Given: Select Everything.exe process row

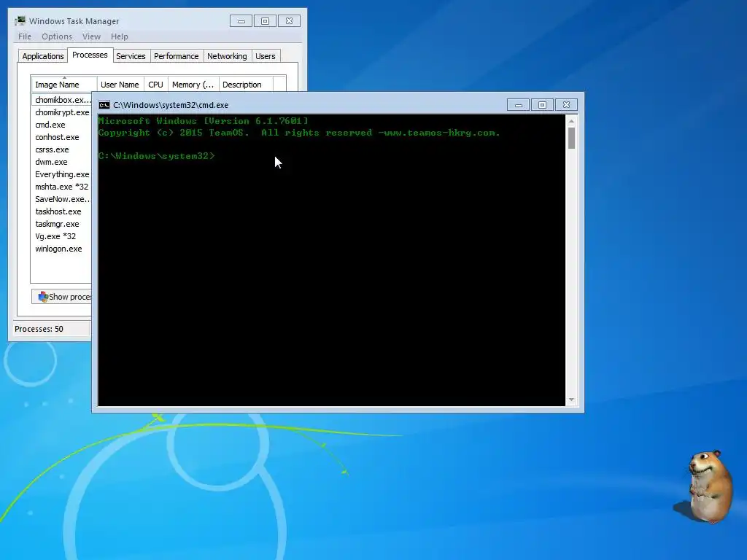Looking at the screenshot, I should coord(62,174).
